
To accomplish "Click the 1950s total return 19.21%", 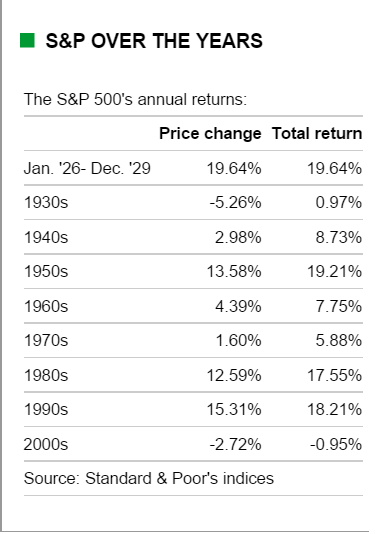I will pos(334,271).
